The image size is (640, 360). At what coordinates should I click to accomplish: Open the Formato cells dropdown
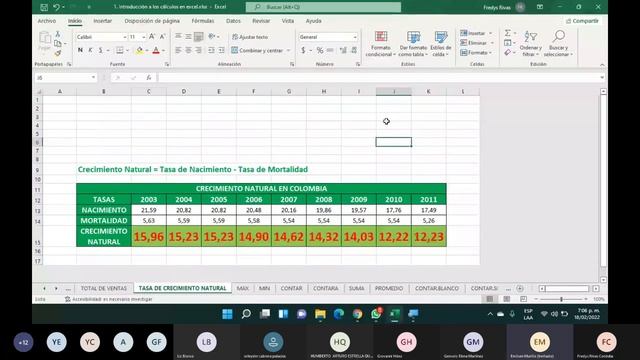[x=476, y=53]
